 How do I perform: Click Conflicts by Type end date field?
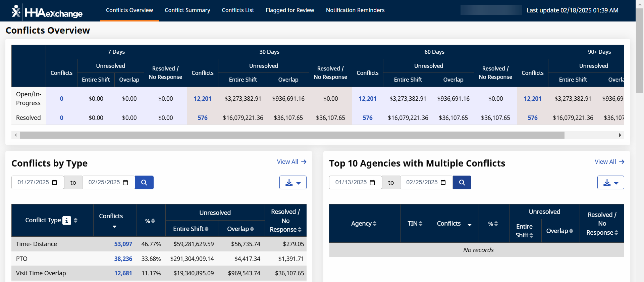(104, 183)
